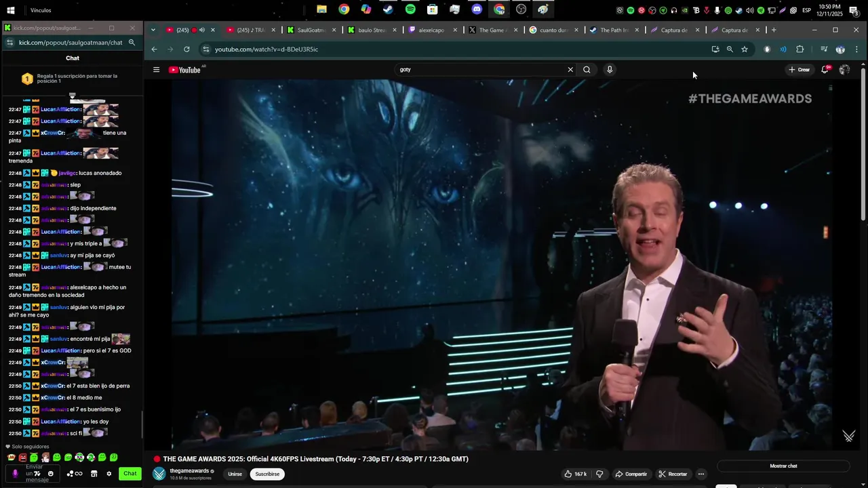Send message with green Chat button
This screenshot has width=868, height=488.
click(130, 474)
